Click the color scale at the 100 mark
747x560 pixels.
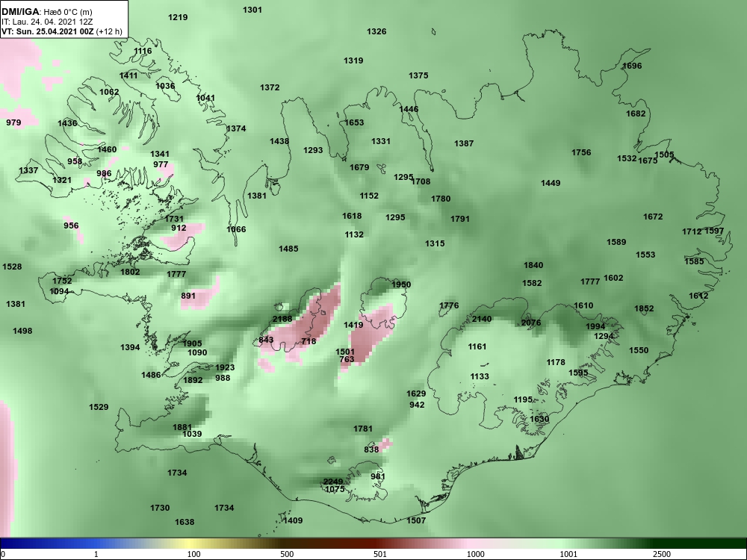(x=193, y=554)
